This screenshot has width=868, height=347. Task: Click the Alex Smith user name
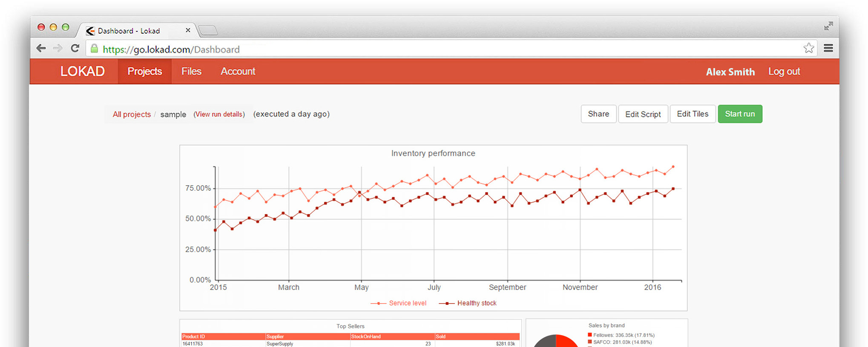pyautogui.click(x=730, y=72)
